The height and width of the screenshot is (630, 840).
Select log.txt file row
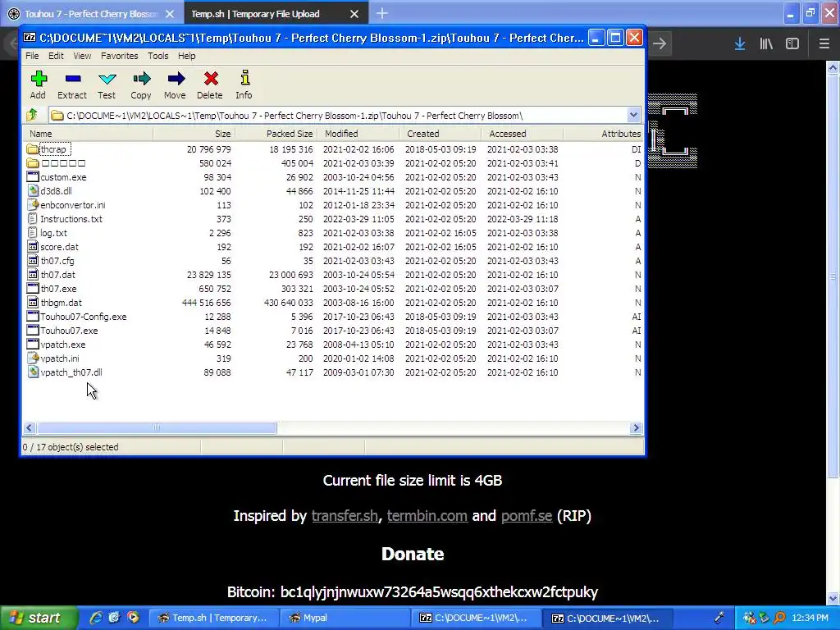[333, 233]
